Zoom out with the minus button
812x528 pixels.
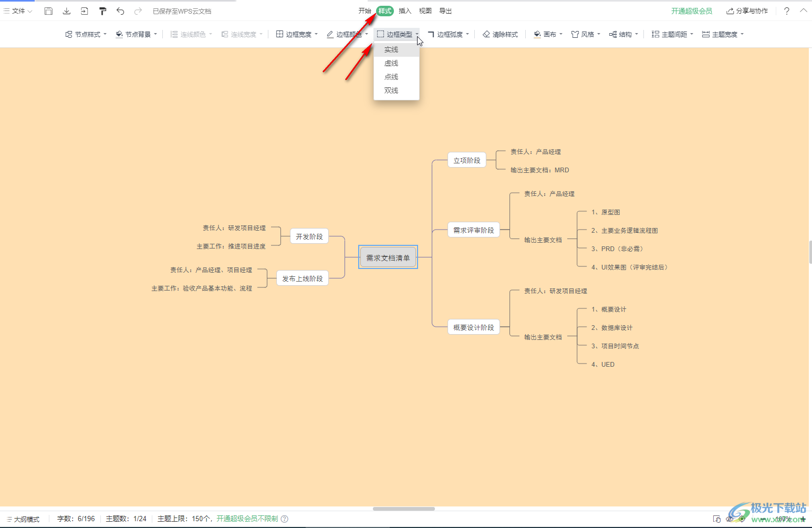pyautogui.click(x=763, y=519)
